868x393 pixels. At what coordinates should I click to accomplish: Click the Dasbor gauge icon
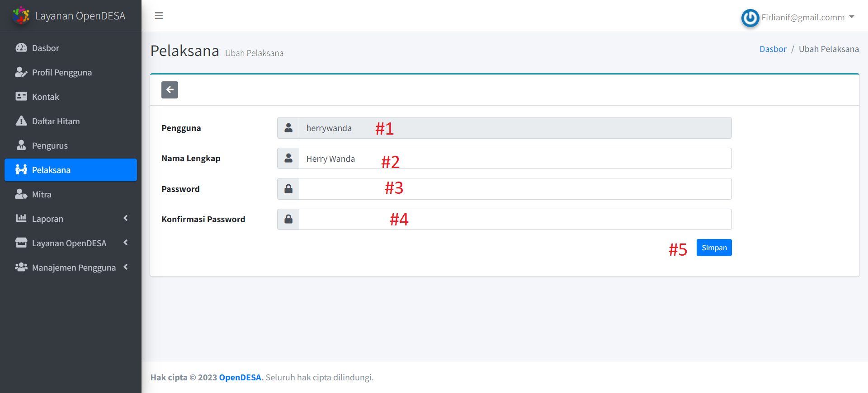[21, 48]
